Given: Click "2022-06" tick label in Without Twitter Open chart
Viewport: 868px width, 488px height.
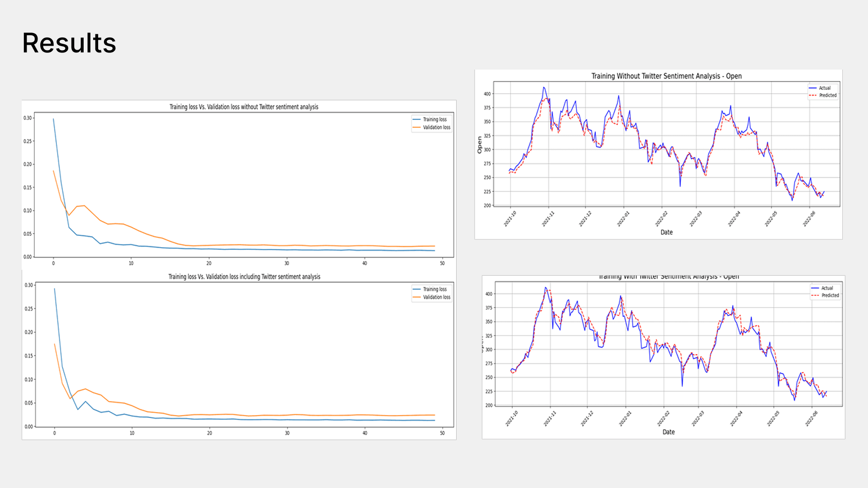Looking at the screenshot, I should [809, 219].
